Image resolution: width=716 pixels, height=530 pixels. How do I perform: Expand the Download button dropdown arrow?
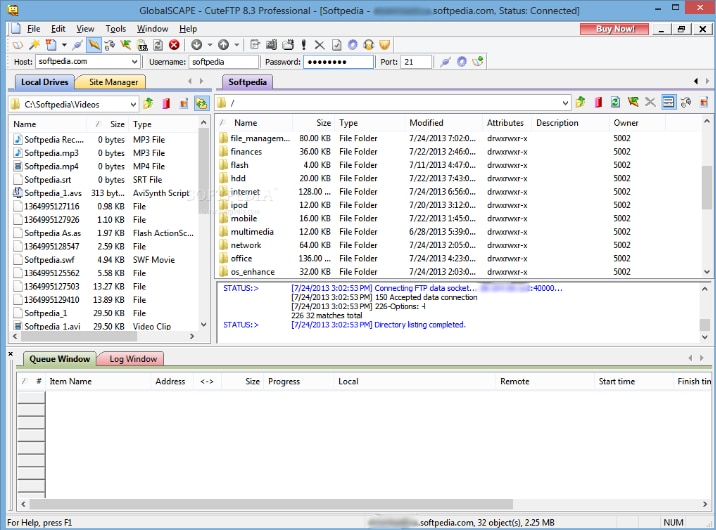[210, 45]
